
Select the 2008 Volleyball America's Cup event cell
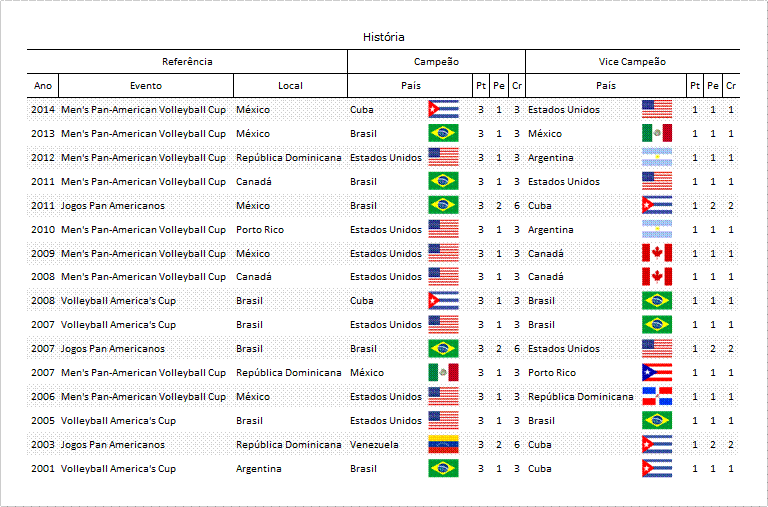[x=118, y=301]
